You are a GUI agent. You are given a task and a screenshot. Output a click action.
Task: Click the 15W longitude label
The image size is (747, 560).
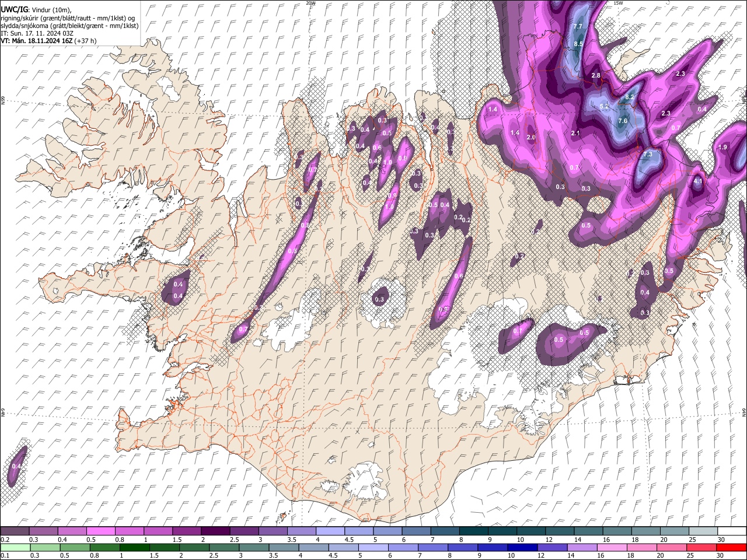tap(618, 3)
